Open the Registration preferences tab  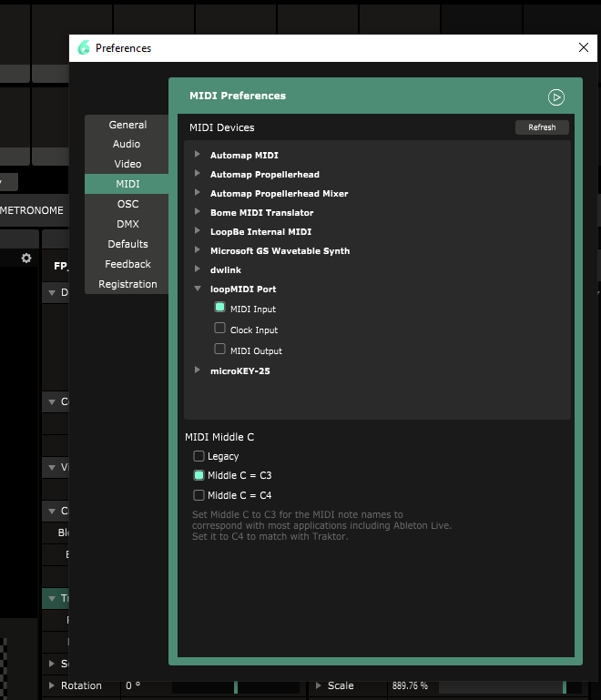click(127, 284)
